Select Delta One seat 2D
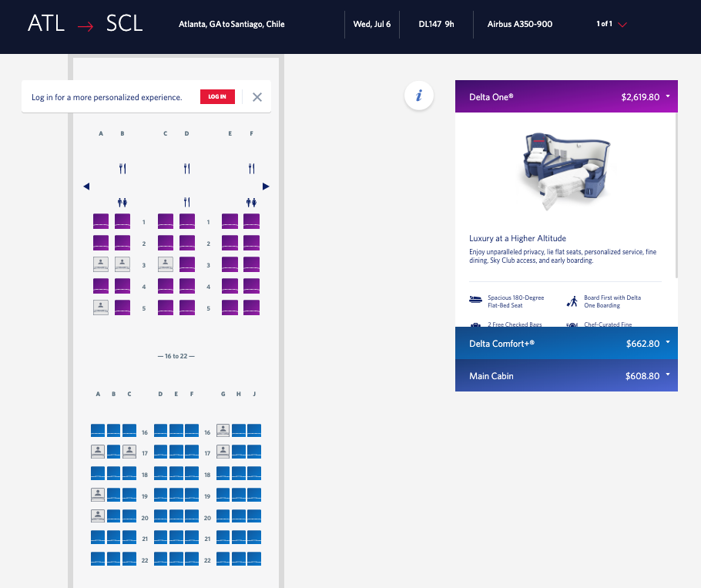701x588 pixels. 187,243
